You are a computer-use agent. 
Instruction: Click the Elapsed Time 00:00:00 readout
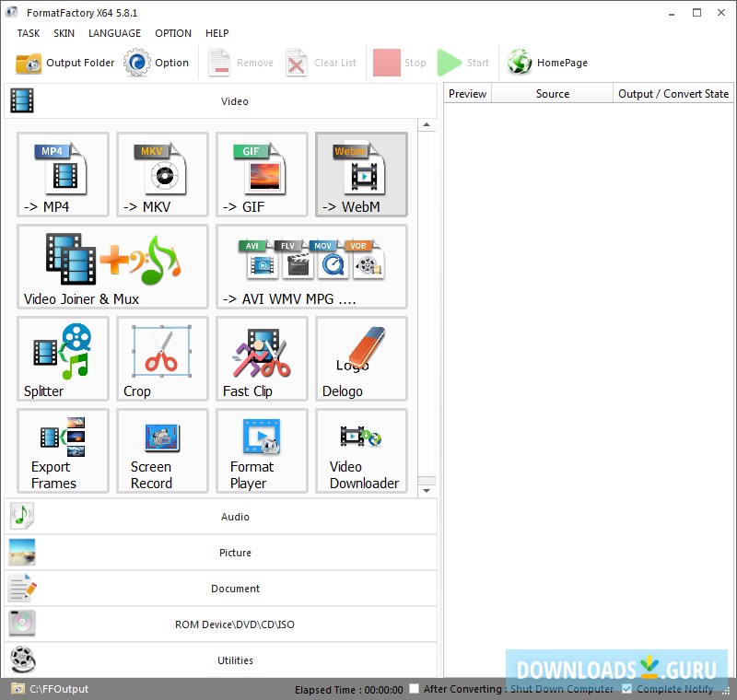click(349, 690)
